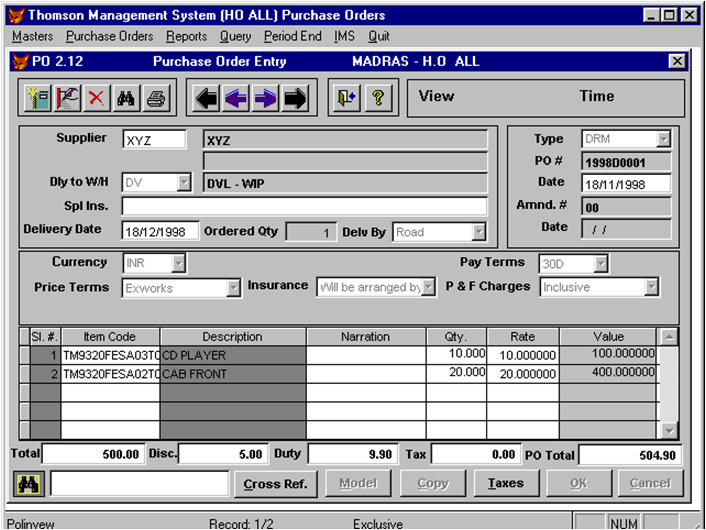Screen dimensions: 706x530
Task: Click the Qty 10.000 cell
Action: [x=457, y=355]
